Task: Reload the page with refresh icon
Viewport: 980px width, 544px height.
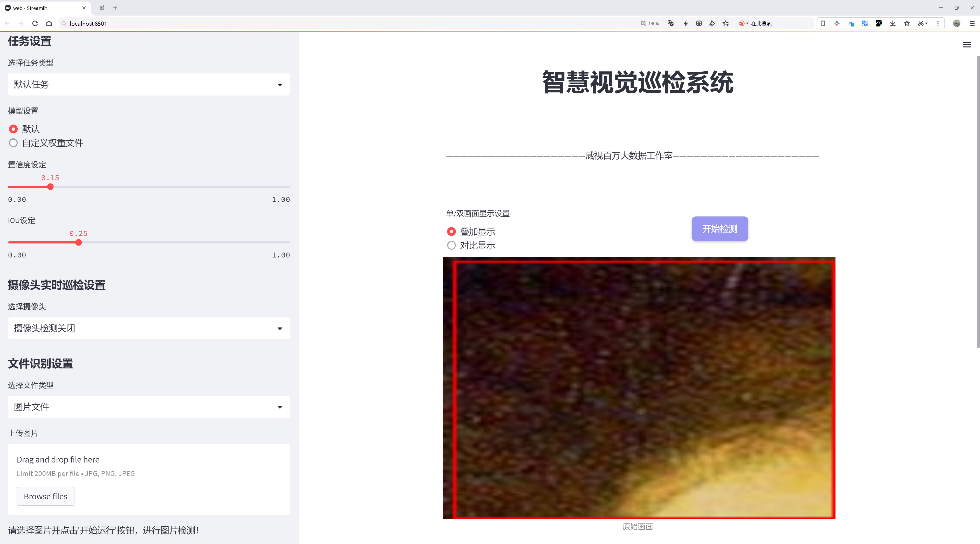Action: tap(35, 23)
